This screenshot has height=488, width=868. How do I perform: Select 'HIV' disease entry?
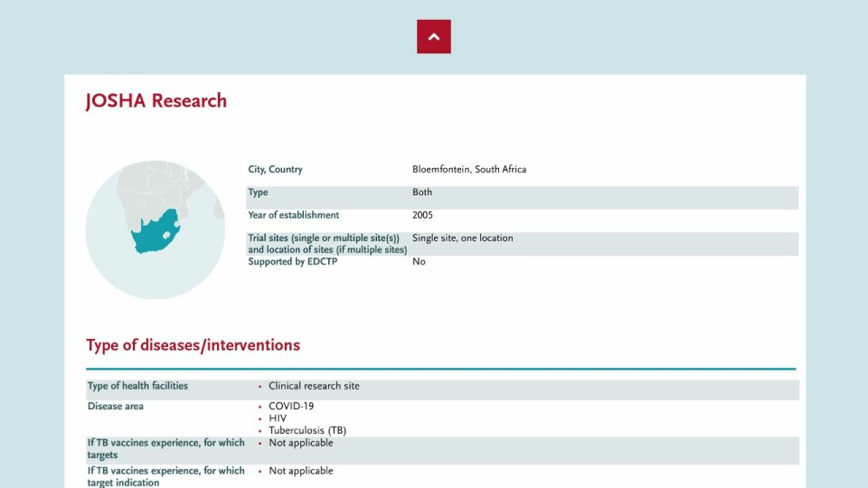278,418
